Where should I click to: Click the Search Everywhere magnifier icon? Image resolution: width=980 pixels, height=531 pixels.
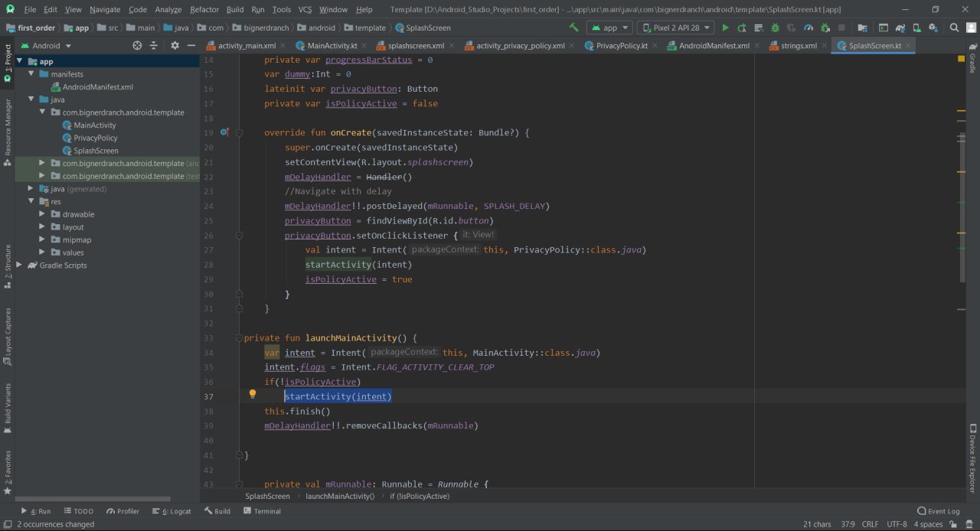click(954, 28)
